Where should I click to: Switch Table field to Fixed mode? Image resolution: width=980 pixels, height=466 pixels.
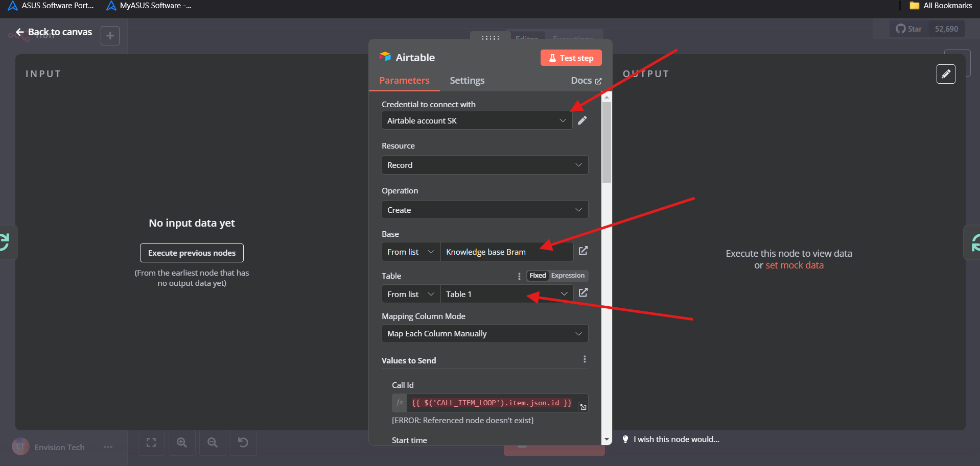pyautogui.click(x=538, y=276)
